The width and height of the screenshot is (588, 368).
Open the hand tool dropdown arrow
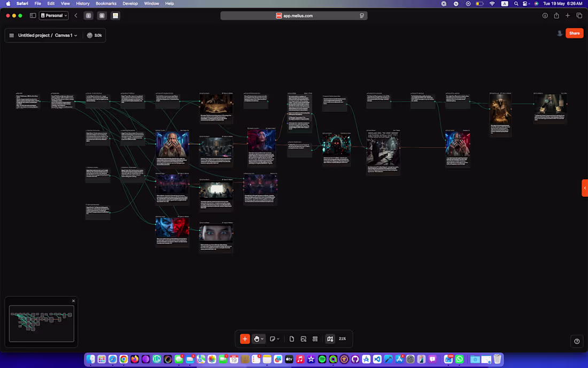click(x=262, y=339)
